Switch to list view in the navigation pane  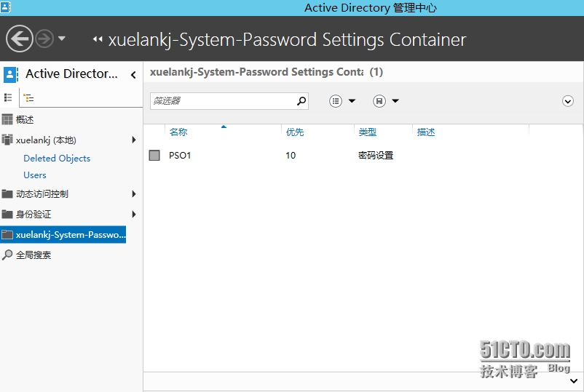tap(8, 97)
